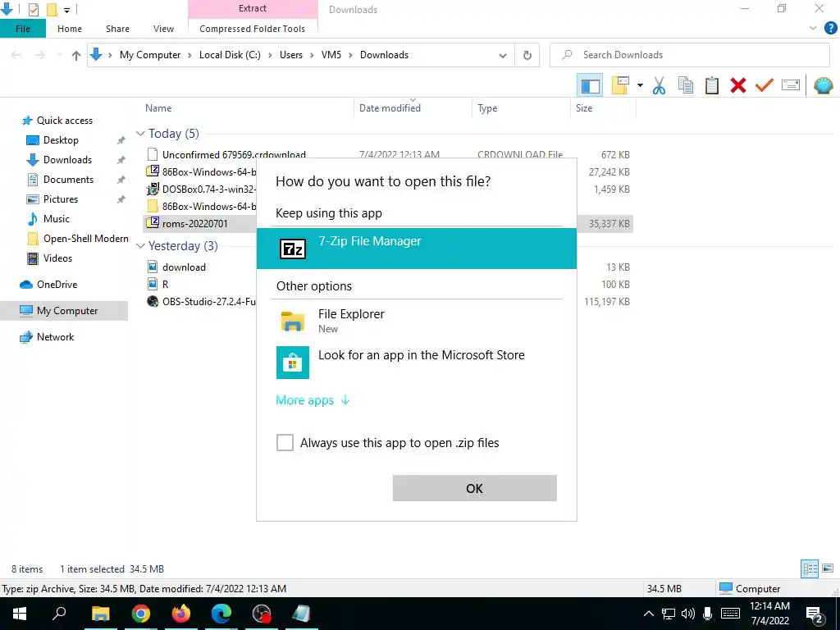The height and width of the screenshot is (630, 840).
Task: Click the forward navigation arrow
Action: (x=40, y=55)
